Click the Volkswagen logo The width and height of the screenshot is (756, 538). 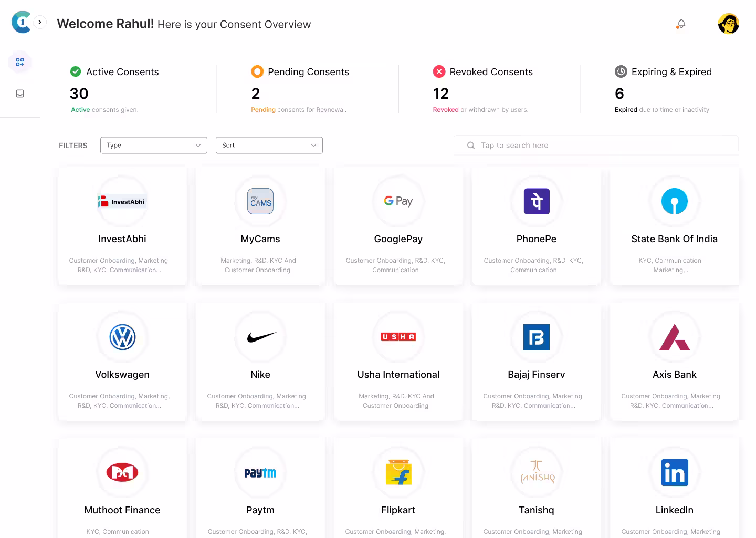(122, 337)
